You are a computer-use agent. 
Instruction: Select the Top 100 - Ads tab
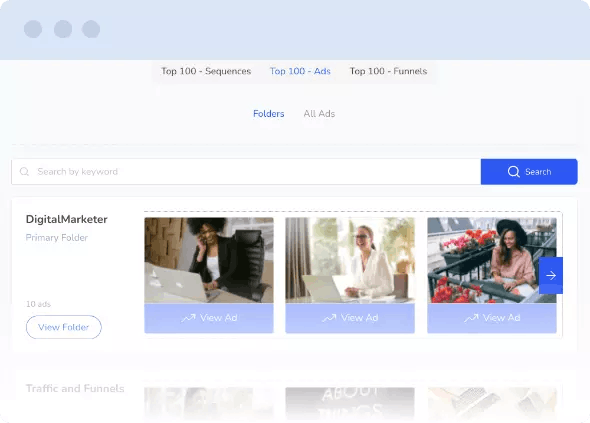point(300,71)
